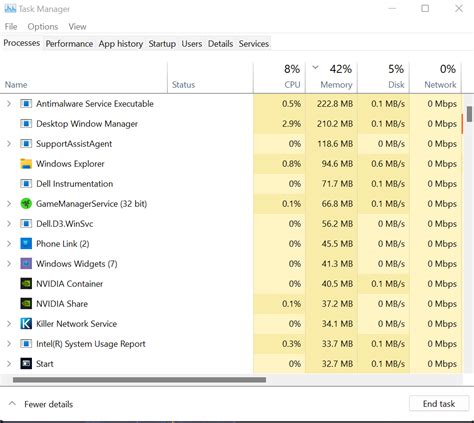Select the Dell Instrumentation process name
This screenshot has width=474, height=423.
pyautogui.click(x=74, y=184)
